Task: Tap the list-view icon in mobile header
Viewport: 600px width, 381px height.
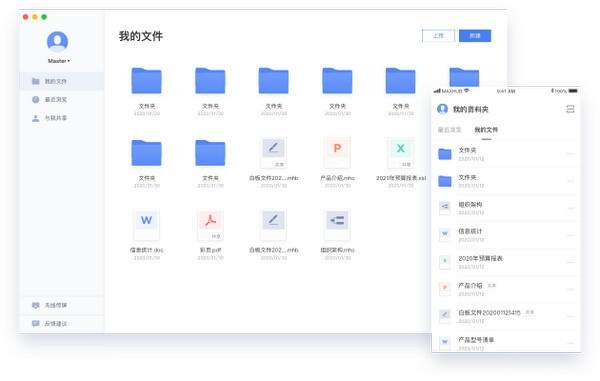Action: [570, 109]
